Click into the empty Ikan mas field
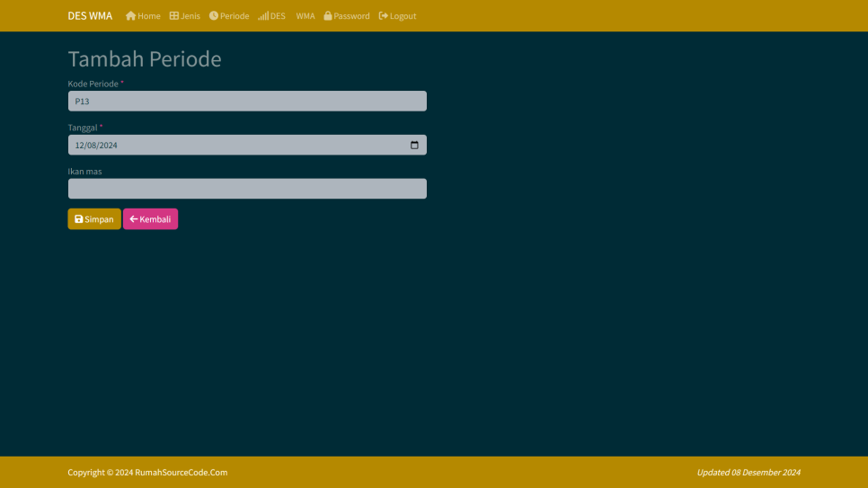The image size is (868, 488). (247, 189)
